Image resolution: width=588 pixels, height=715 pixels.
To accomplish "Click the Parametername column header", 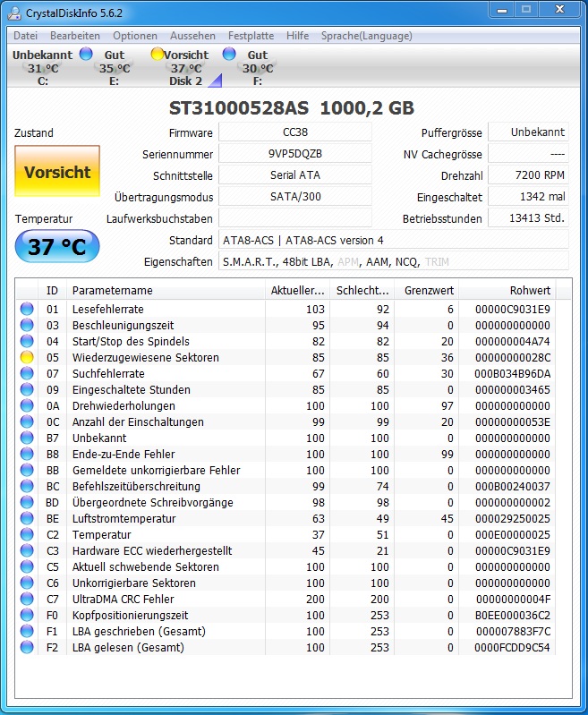I will (166, 291).
